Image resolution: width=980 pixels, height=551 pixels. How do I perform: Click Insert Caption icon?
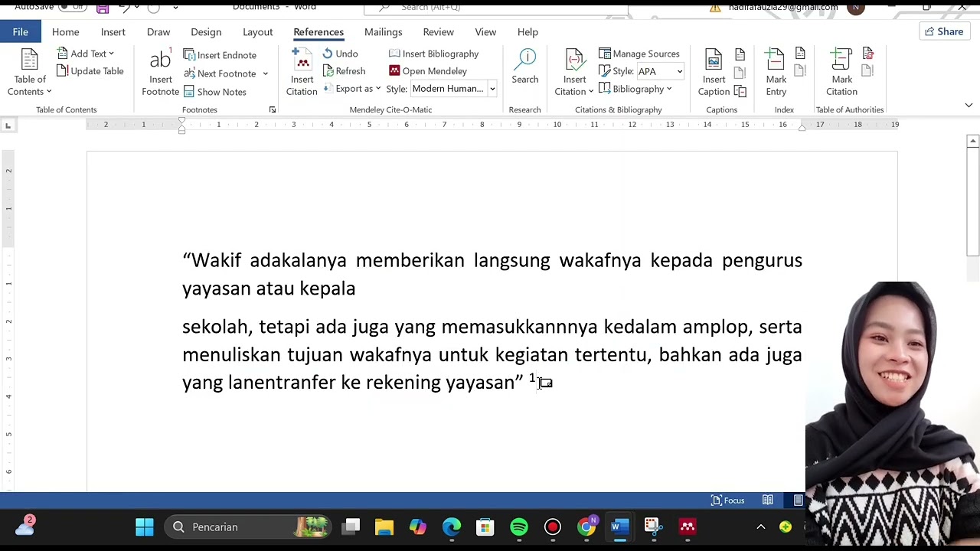coord(714,73)
